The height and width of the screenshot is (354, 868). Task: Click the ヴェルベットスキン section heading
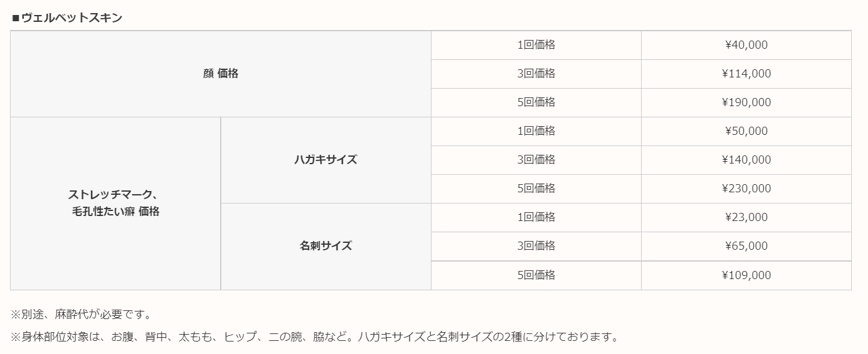coord(67,18)
